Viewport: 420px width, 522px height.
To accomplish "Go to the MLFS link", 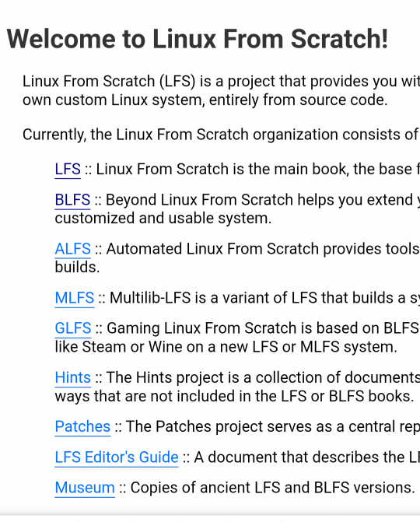I will click(75, 298).
